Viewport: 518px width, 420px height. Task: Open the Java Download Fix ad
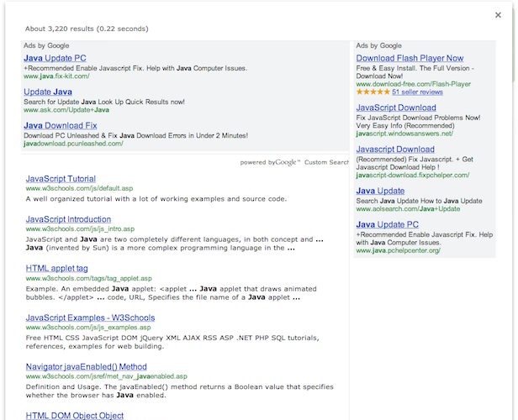60,126
